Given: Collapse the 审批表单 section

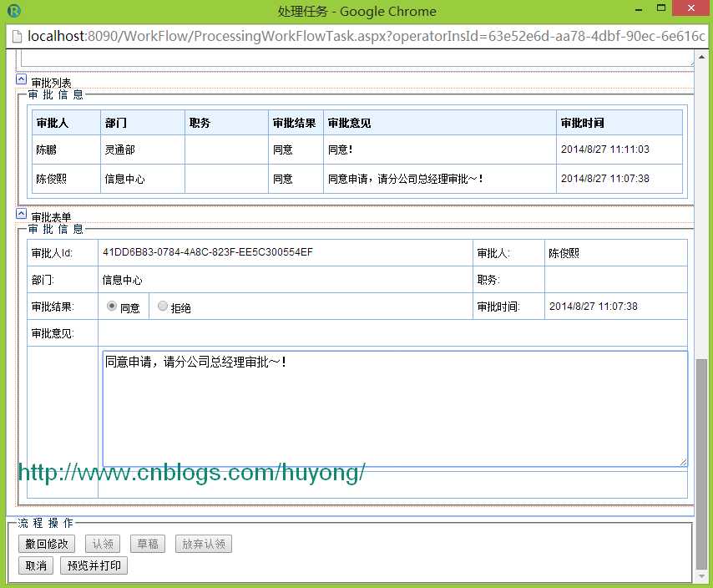Looking at the screenshot, I should (21, 214).
